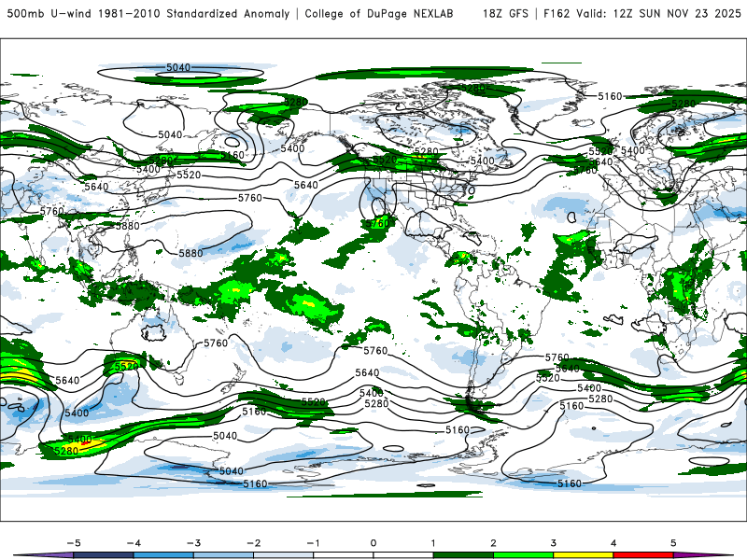Click the '500mb U-wind 1981-2010 Standardized Anomaly' title
This screenshot has height=560, width=747.
(x=148, y=14)
